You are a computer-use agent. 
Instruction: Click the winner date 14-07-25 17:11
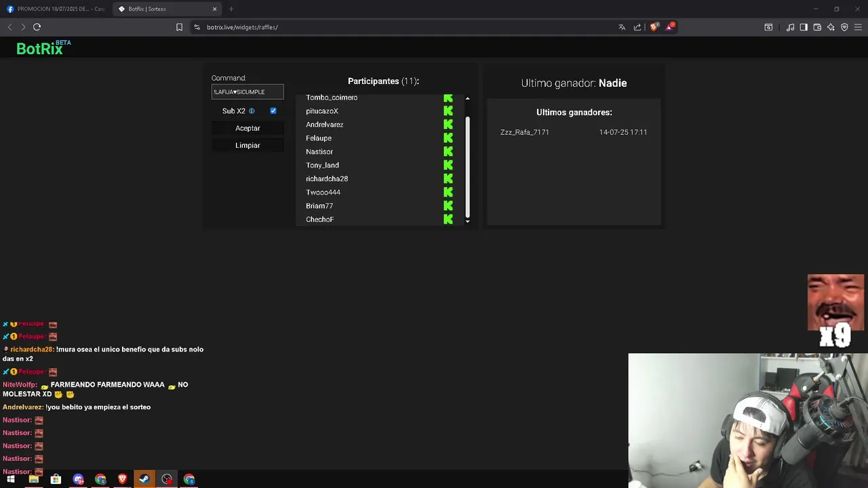pyautogui.click(x=623, y=132)
